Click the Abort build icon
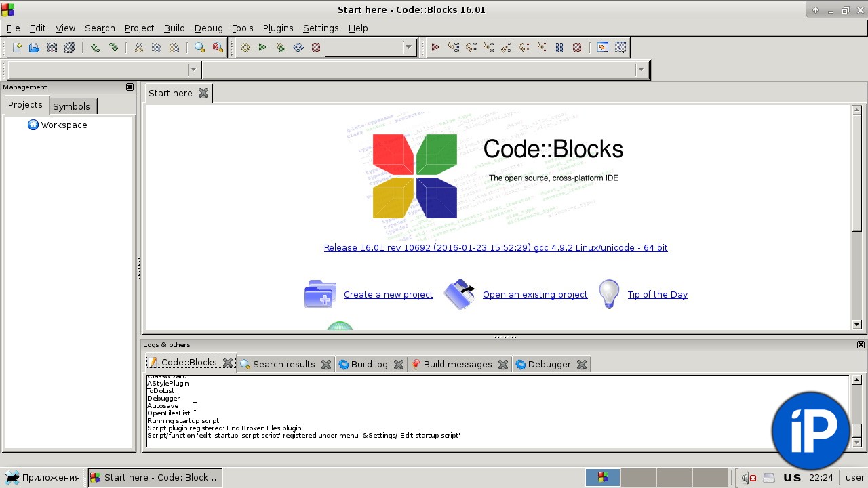The height and width of the screenshot is (488, 868). pos(315,47)
